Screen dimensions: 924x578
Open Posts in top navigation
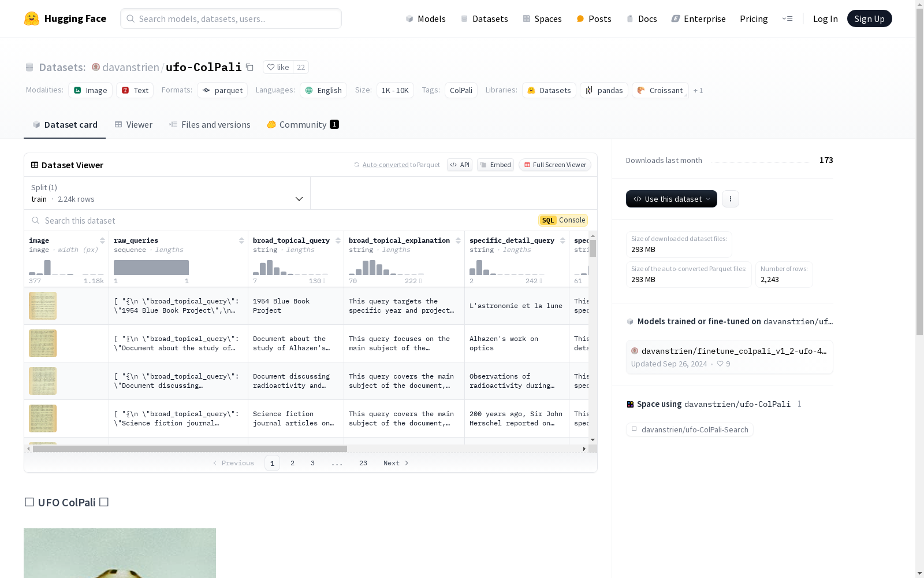[x=594, y=18]
